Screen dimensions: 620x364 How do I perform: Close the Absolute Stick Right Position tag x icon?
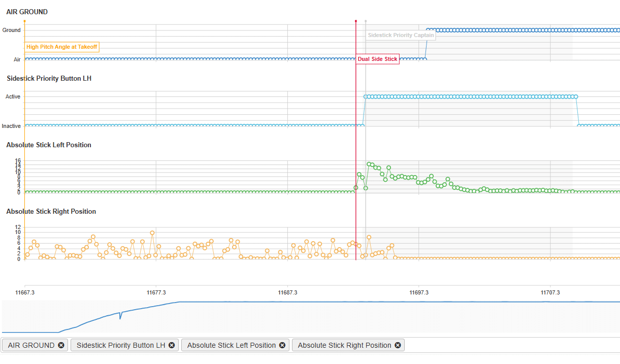(x=398, y=345)
